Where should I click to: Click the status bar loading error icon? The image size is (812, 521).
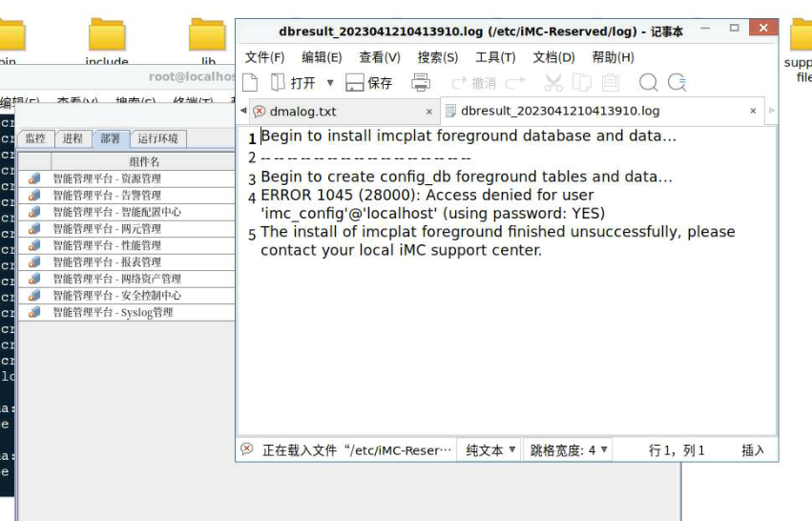(x=247, y=449)
